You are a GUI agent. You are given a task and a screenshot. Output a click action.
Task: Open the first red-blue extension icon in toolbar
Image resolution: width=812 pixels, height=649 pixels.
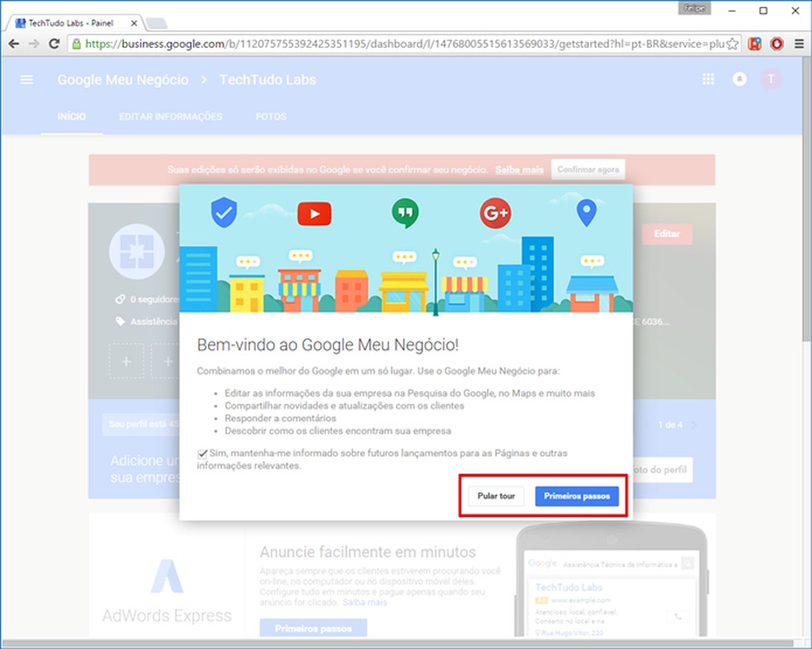point(754,44)
